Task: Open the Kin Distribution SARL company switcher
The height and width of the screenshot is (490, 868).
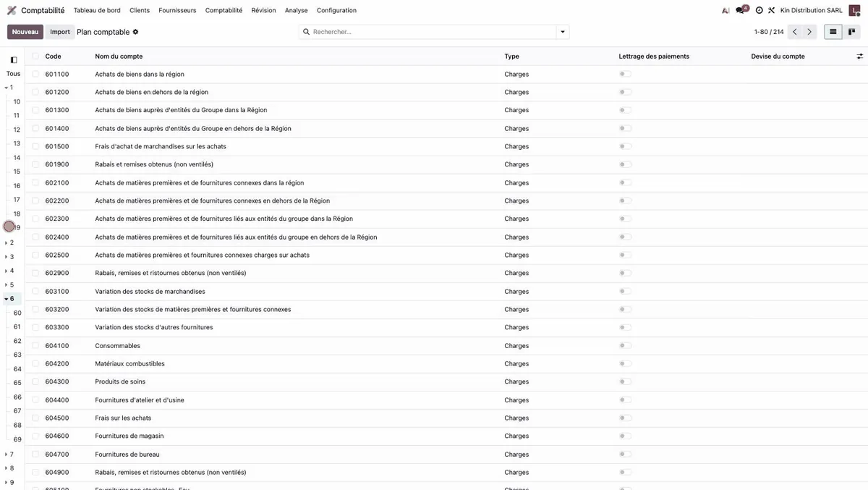Action: click(x=811, y=10)
